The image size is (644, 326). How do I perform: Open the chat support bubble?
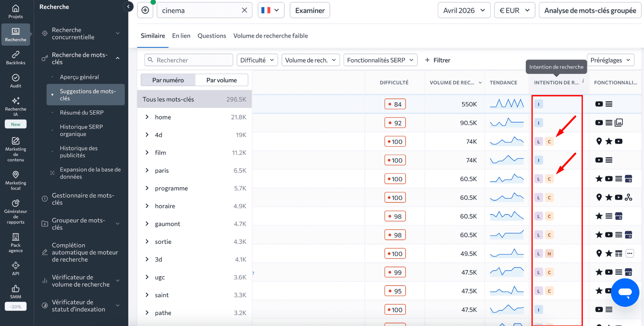click(x=625, y=292)
